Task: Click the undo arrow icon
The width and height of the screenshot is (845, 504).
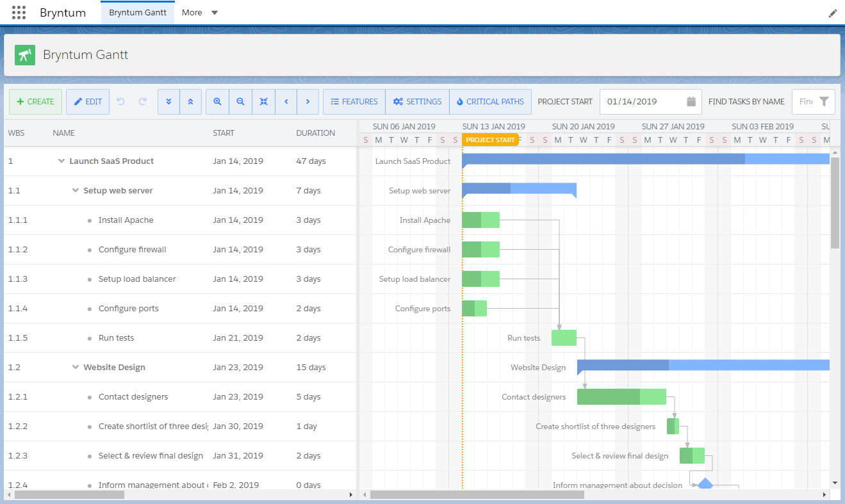Action: pos(121,101)
